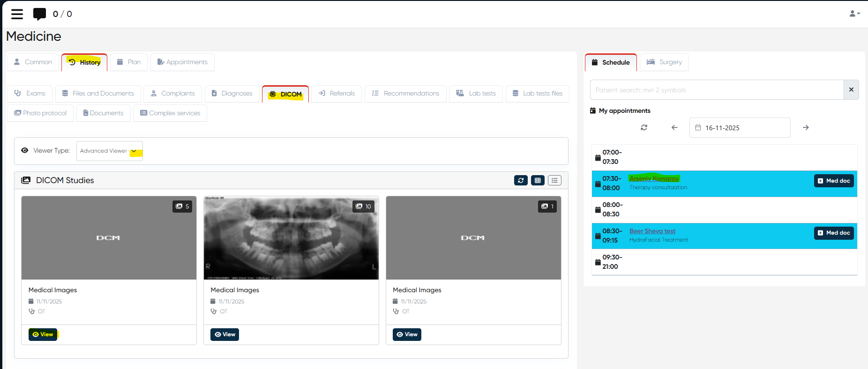View the first Medical Images study
The height and width of the screenshot is (369, 868).
43,334
